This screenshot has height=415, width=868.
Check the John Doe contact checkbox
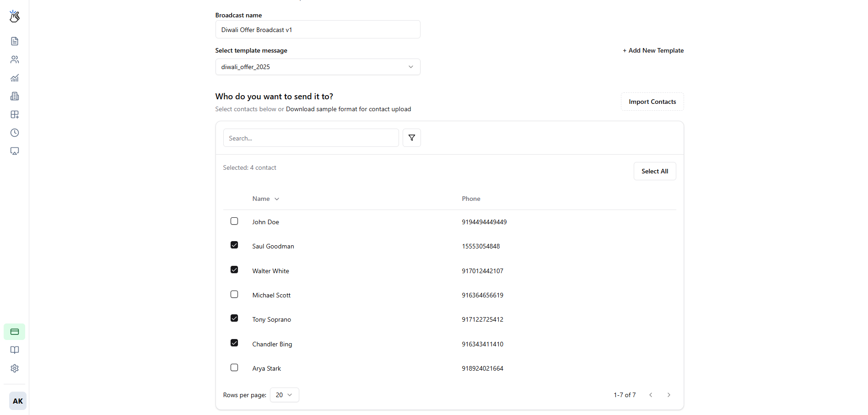pyautogui.click(x=234, y=221)
